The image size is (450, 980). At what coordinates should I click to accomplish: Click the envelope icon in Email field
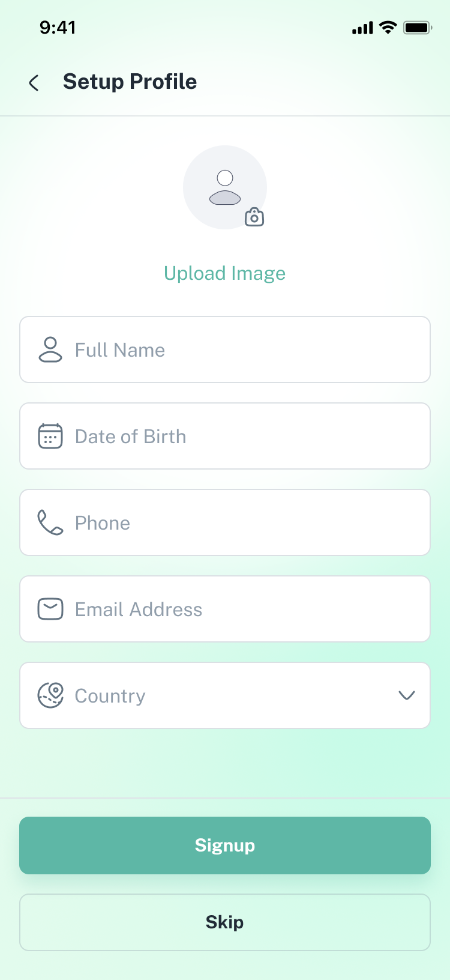[50, 609]
